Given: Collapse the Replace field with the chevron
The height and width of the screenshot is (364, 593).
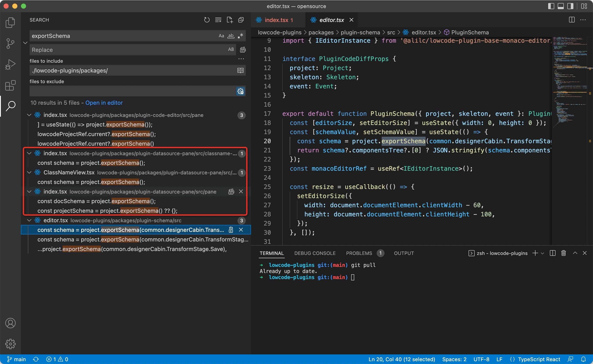Looking at the screenshot, I should click(25, 43).
